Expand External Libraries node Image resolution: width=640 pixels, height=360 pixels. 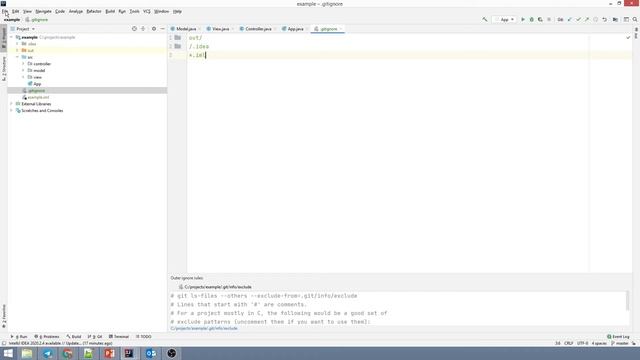(x=11, y=104)
